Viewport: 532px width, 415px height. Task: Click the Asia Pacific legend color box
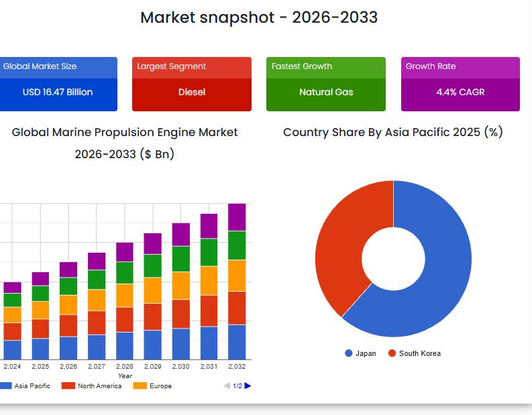[5, 386]
